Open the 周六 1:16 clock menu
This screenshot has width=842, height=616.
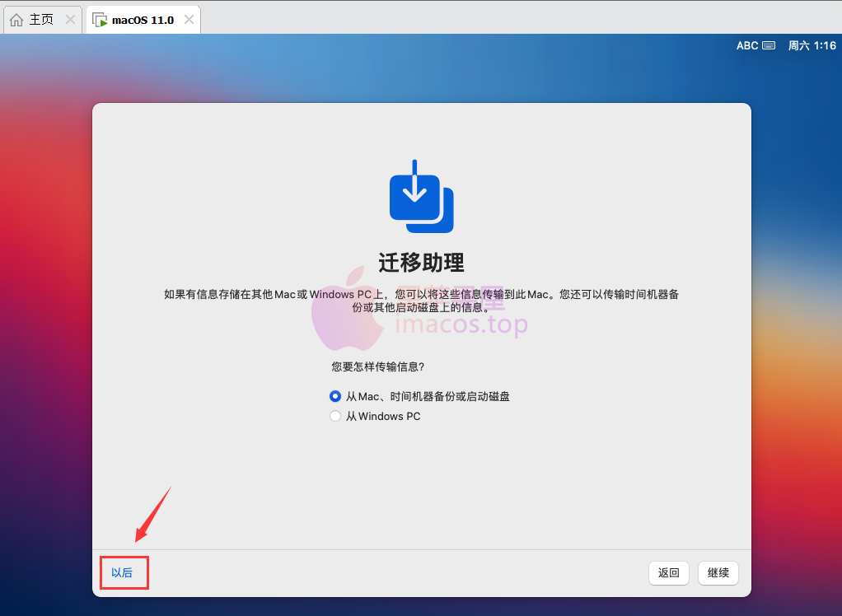[x=812, y=45]
